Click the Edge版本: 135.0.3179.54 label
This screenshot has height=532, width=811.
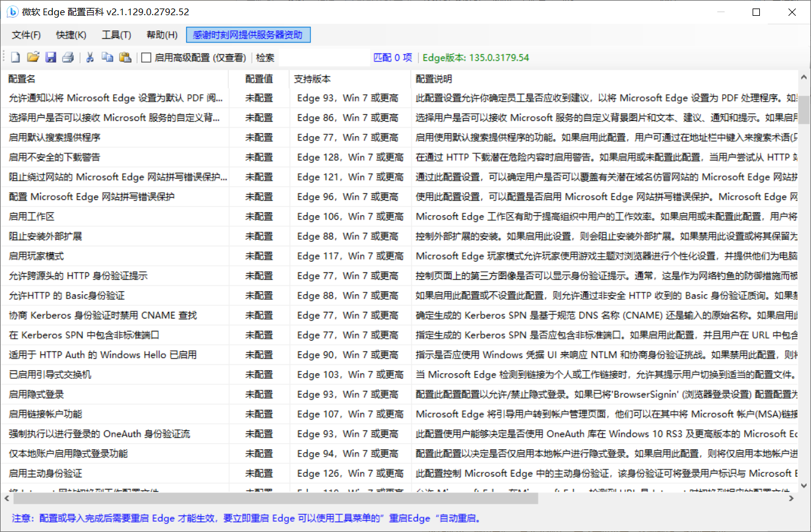476,58
